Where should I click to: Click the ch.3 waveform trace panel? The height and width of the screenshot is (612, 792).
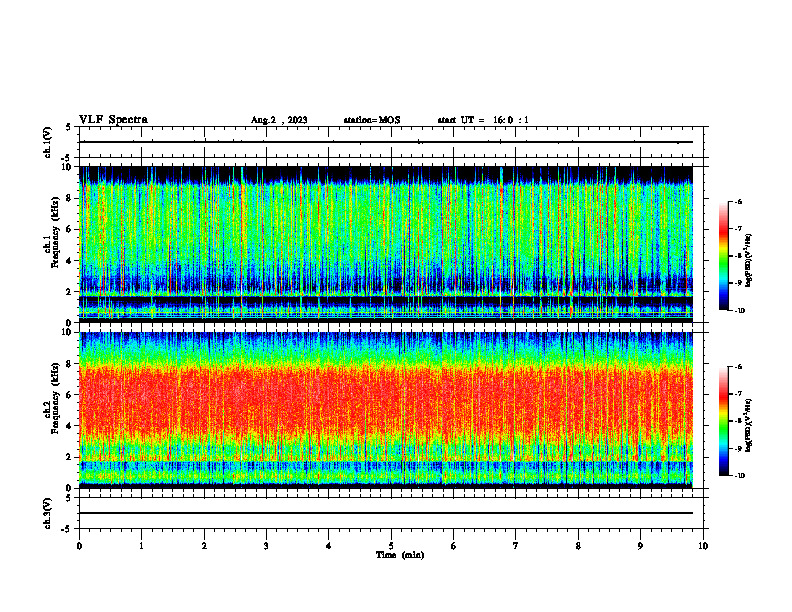pos(391,513)
